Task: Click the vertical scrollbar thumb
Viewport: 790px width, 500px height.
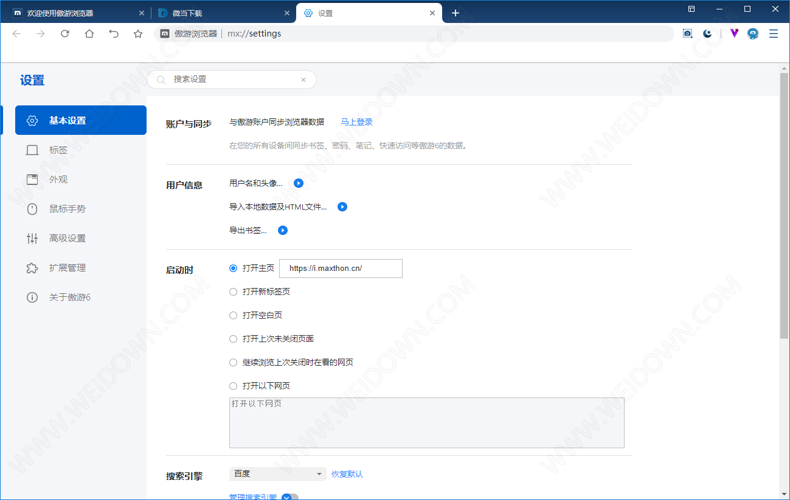Action: click(784, 206)
